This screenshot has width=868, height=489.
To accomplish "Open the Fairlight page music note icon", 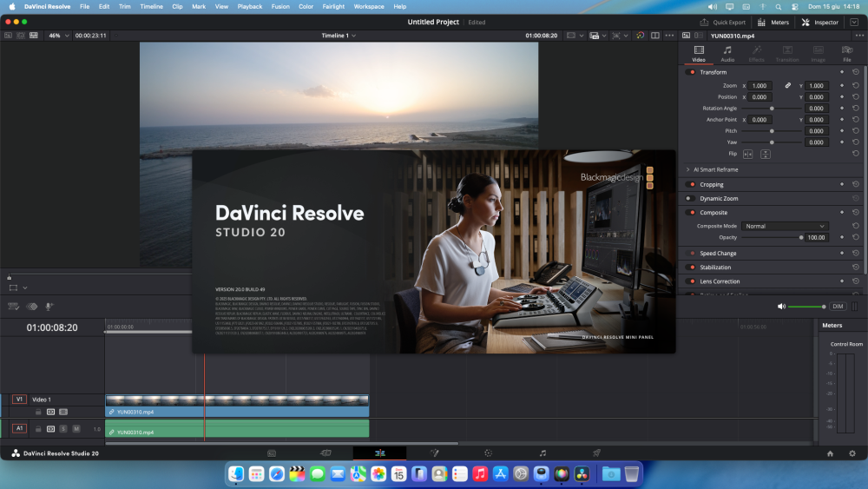I will pyautogui.click(x=542, y=453).
